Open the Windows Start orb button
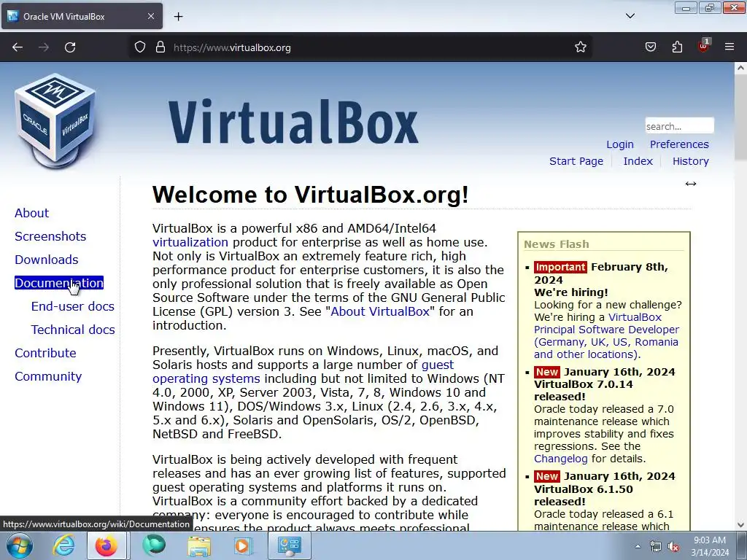The height and width of the screenshot is (560, 747). click(x=20, y=545)
